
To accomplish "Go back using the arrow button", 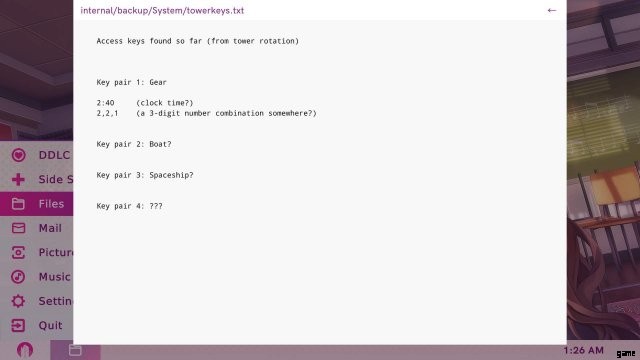I will 551,11.
